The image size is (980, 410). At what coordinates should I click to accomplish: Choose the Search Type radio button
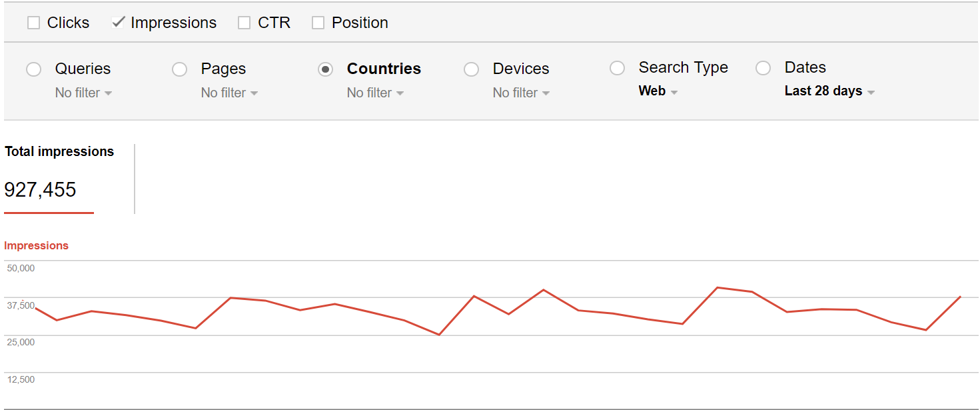(x=618, y=68)
